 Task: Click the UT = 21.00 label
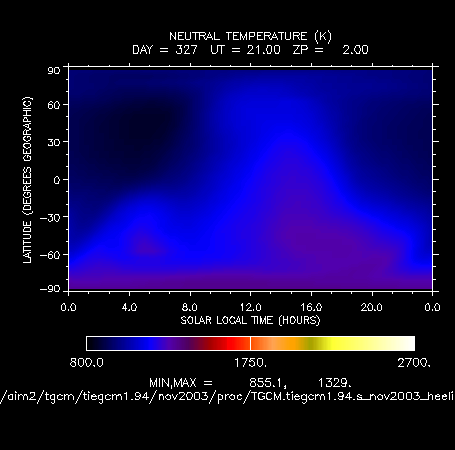245,50
